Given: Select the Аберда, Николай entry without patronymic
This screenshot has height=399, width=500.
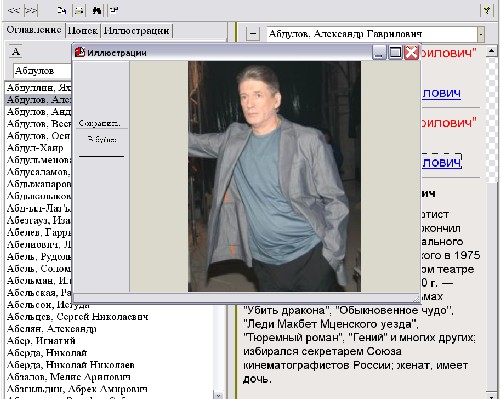Looking at the screenshot, I should (47, 353).
